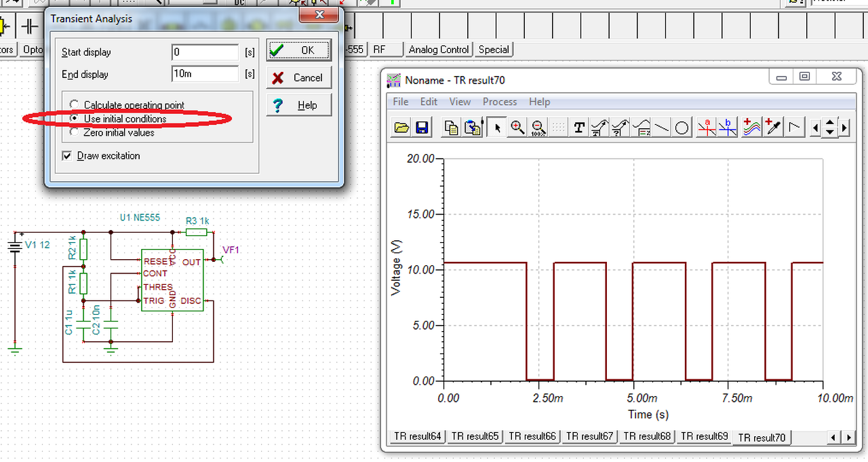Click the up/down arrow control in result toolbar
The width and height of the screenshot is (868, 462).
click(830, 128)
